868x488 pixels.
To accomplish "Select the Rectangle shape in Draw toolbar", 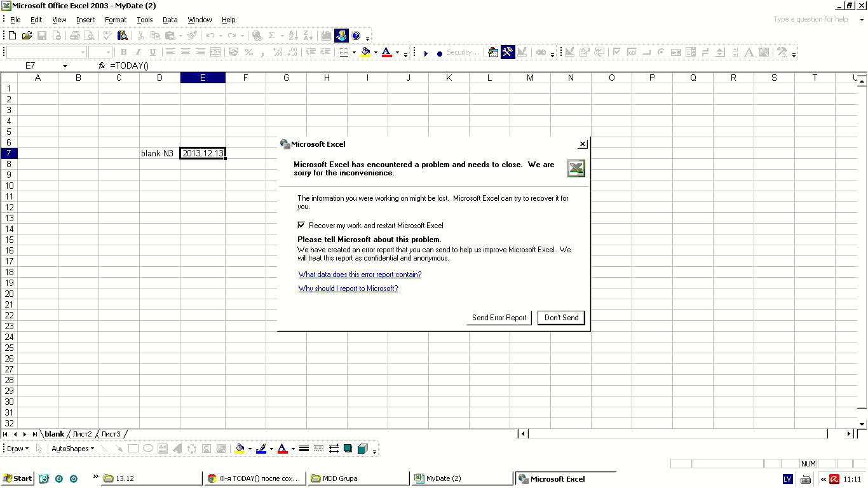I will point(133,449).
